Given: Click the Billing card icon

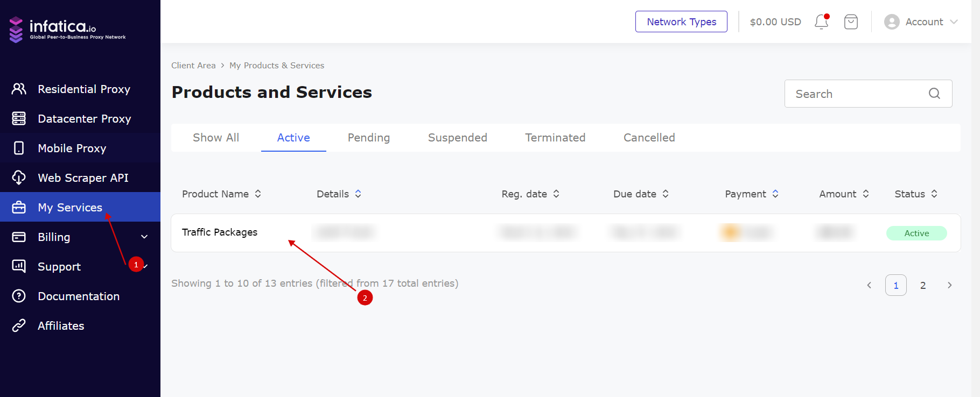Looking at the screenshot, I should 19,237.
